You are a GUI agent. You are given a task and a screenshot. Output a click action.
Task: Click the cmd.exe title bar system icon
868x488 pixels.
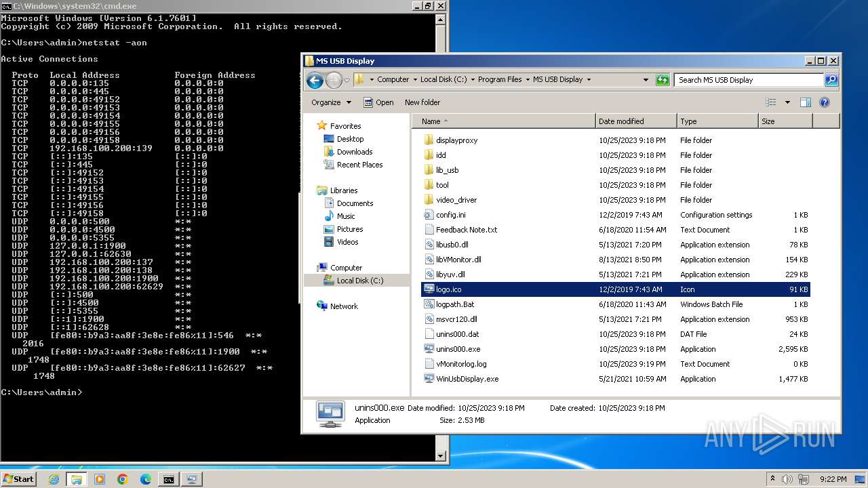6,5
